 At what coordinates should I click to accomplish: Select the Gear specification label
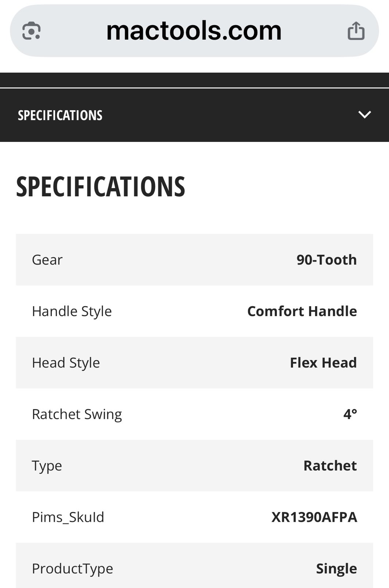(x=47, y=260)
